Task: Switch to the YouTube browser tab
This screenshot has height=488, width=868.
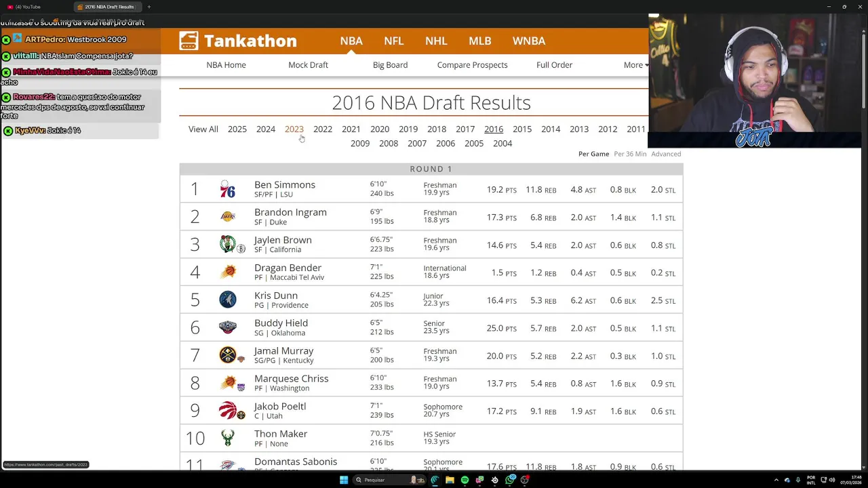Action: [37, 7]
